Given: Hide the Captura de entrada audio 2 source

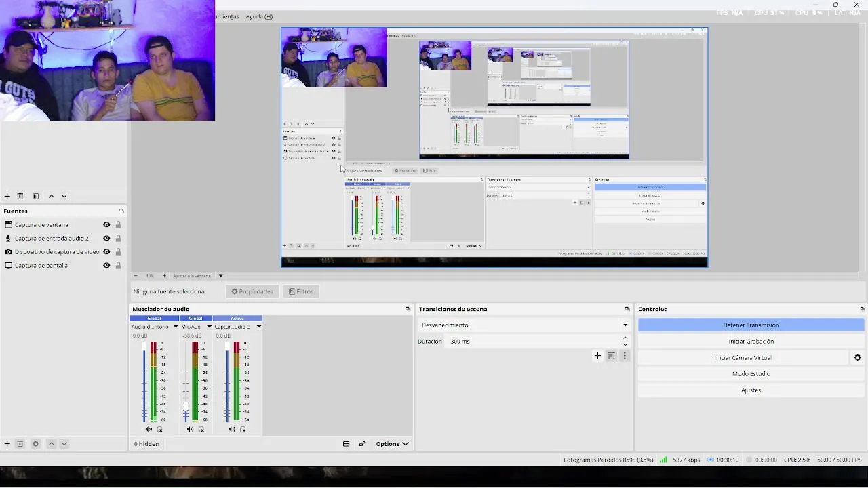Looking at the screenshot, I should pos(106,238).
